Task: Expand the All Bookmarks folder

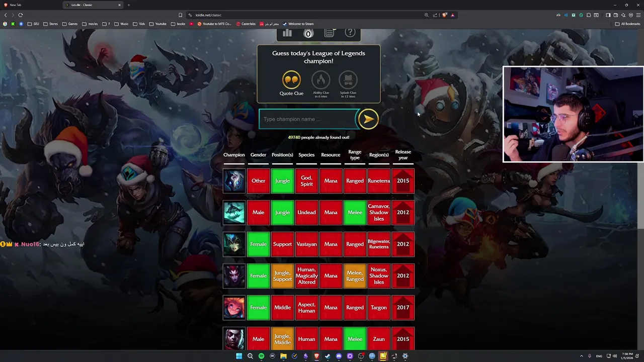Action: coord(627,24)
